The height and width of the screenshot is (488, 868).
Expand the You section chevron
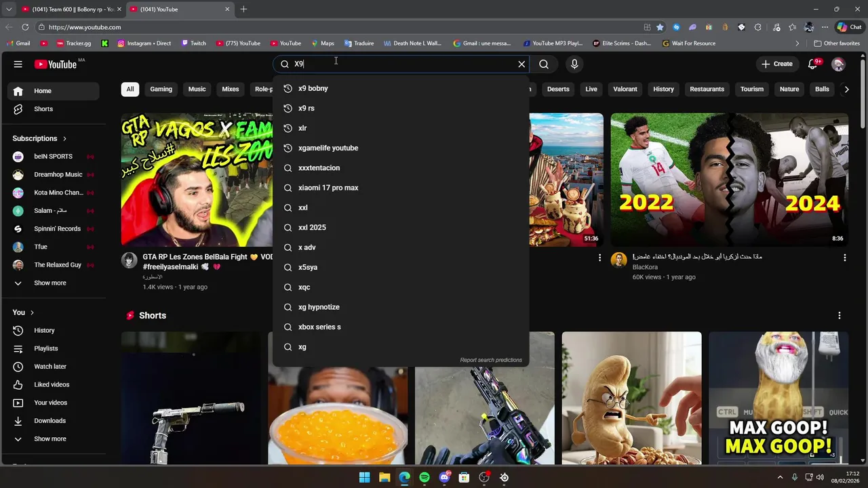[32, 312]
